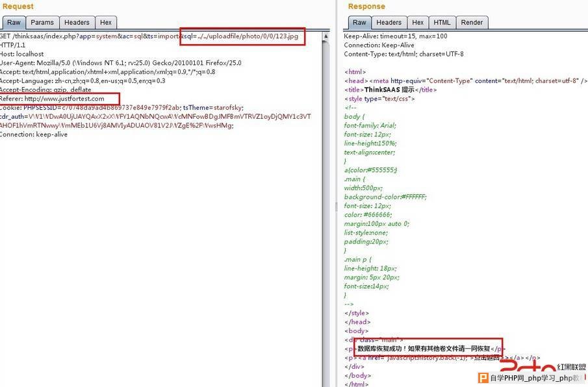Open the Hex tab in Request panel

click(106, 23)
